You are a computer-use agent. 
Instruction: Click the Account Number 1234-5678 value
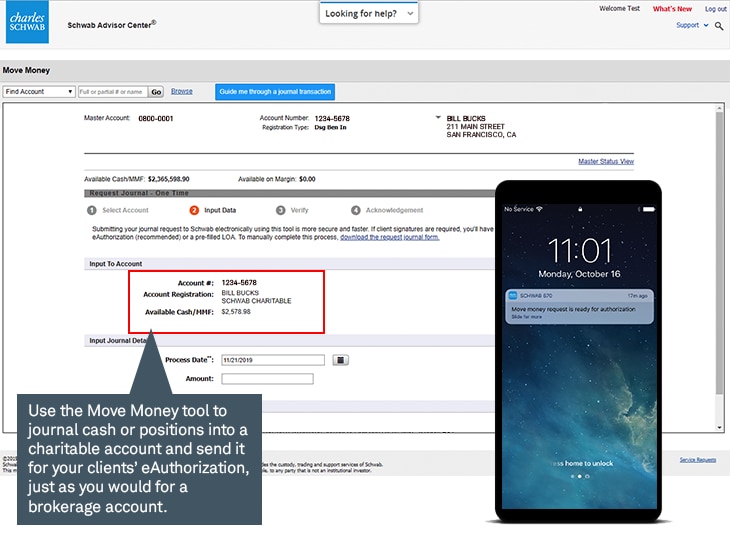[x=332, y=119]
